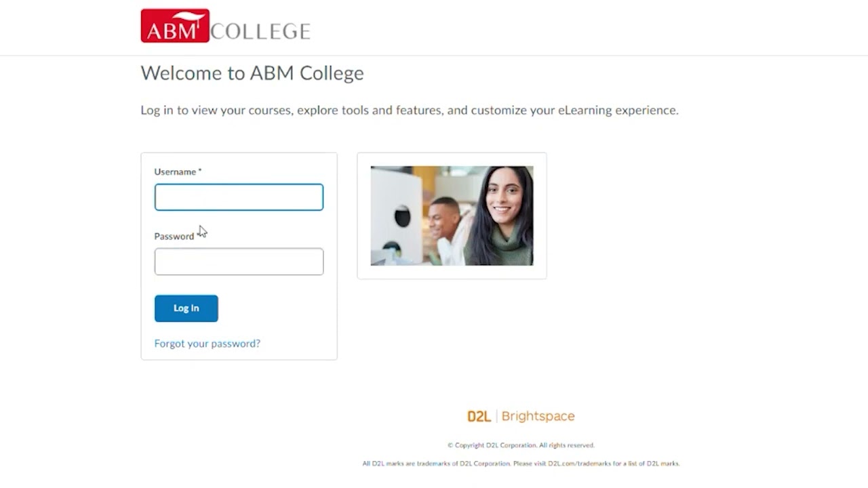The height and width of the screenshot is (488, 868).
Task: Click inside the Username field
Action: [x=239, y=197]
